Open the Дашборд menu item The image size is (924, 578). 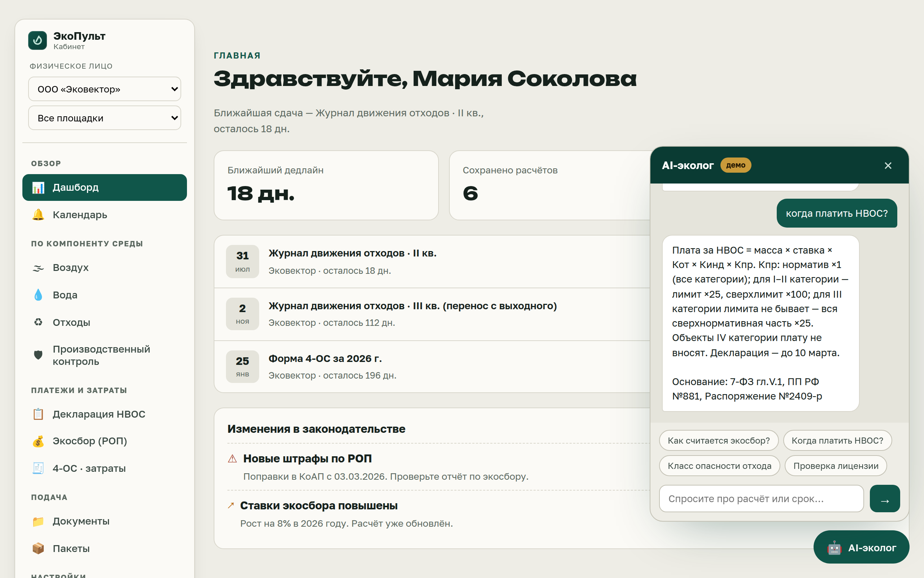click(105, 187)
